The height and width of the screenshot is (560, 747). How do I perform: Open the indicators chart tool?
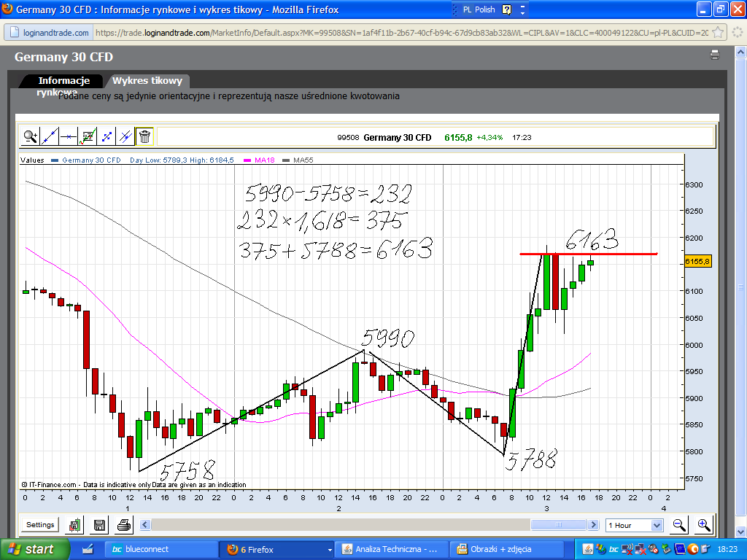88,136
